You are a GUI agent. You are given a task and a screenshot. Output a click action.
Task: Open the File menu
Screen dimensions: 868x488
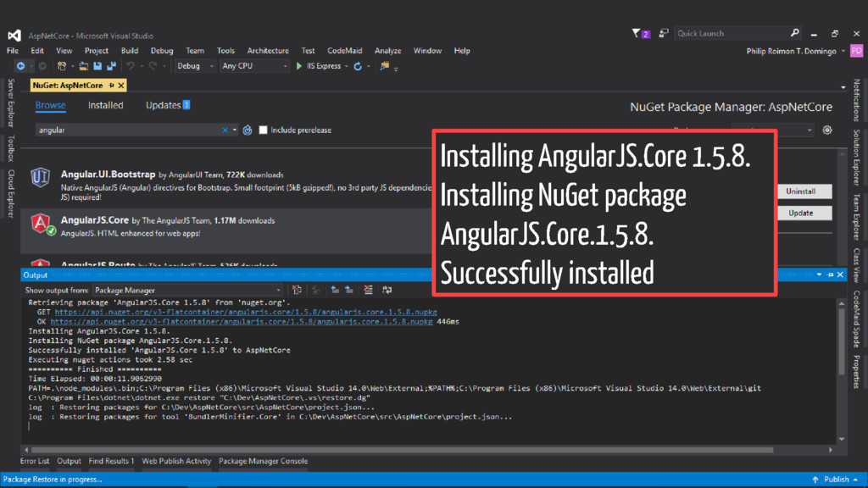tap(12, 51)
